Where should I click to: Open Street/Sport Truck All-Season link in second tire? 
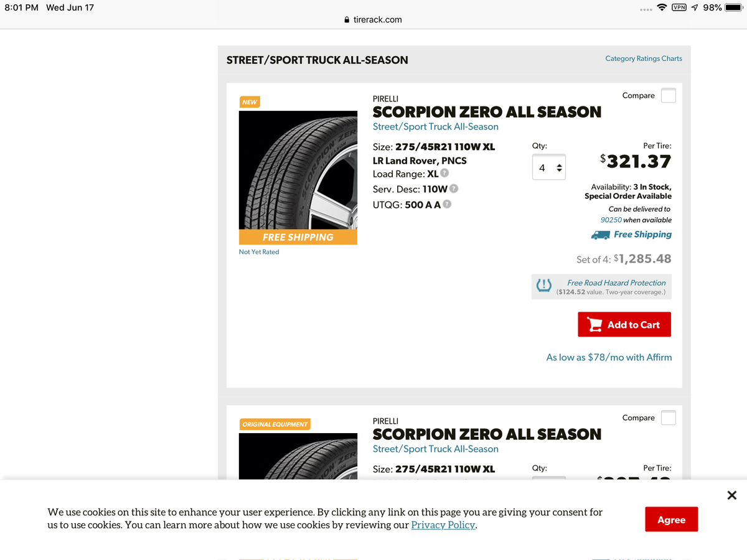435,449
